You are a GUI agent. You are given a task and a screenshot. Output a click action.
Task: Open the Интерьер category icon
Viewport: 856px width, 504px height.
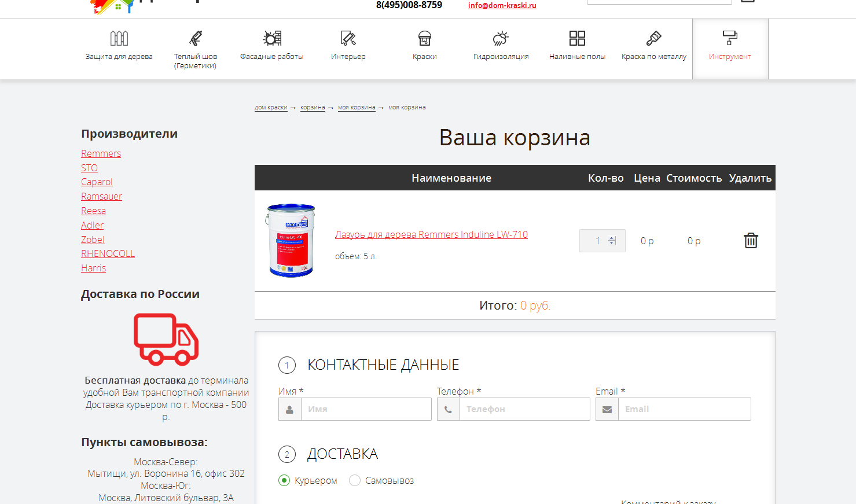(348, 38)
